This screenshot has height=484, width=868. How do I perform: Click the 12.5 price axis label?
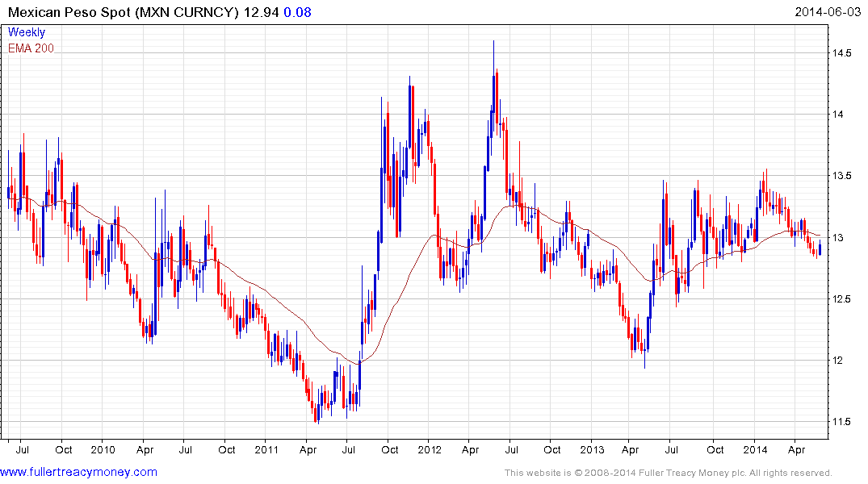click(843, 299)
